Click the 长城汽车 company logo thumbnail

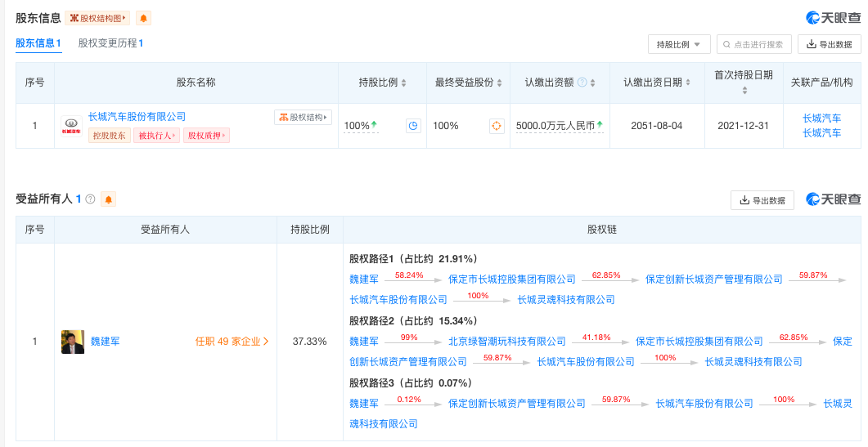(x=71, y=126)
